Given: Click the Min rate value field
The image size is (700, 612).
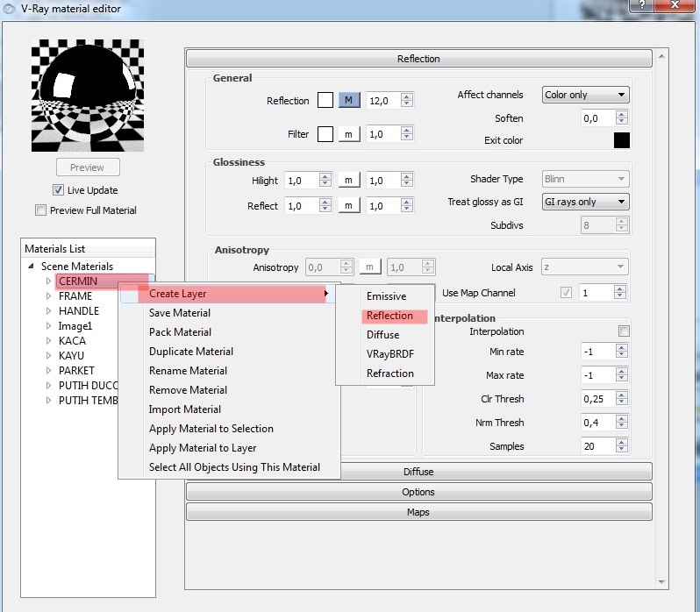Looking at the screenshot, I should 598,352.
